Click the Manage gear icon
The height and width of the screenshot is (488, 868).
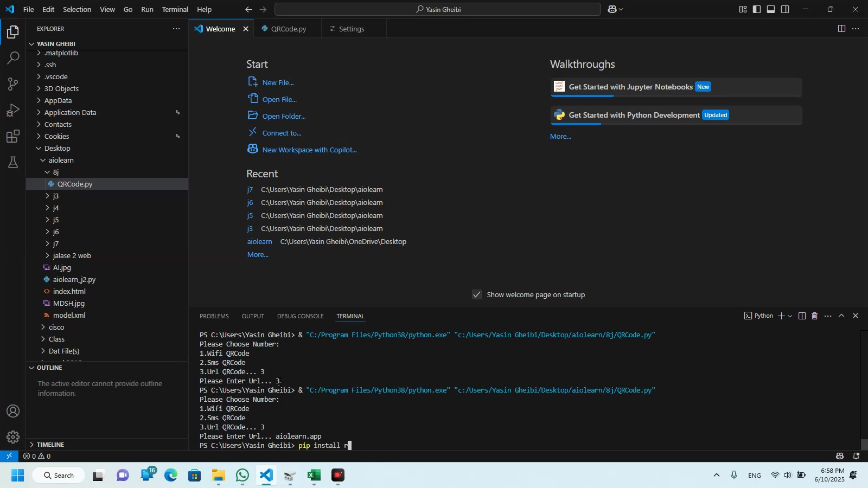pyautogui.click(x=13, y=437)
